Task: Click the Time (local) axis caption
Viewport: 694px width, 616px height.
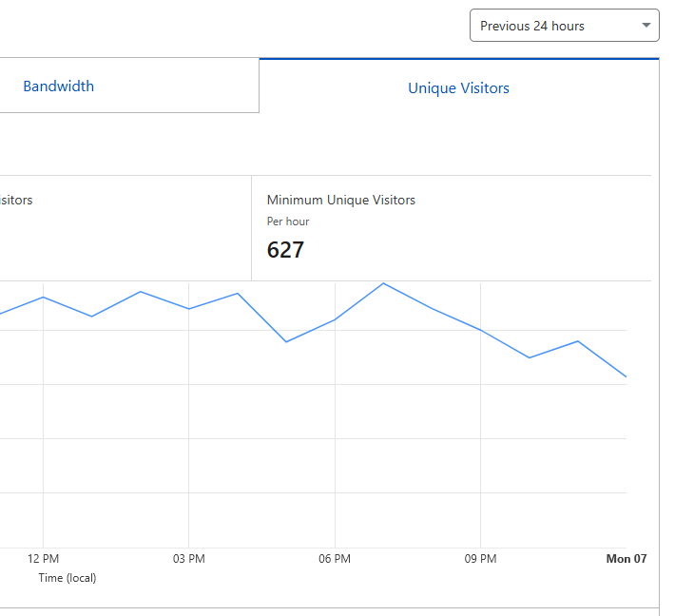Action: point(67,578)
